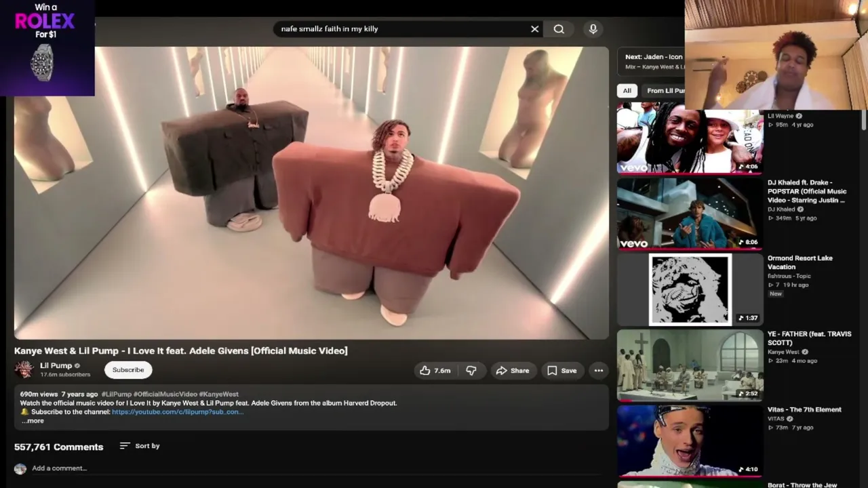Open the #LilPump hashtag

click(116, 394)
